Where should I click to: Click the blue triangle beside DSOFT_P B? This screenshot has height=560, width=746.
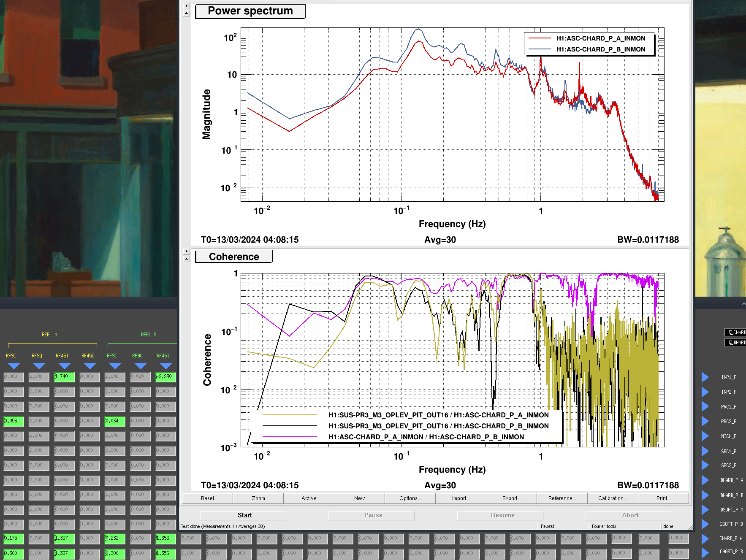coord(705,524)
